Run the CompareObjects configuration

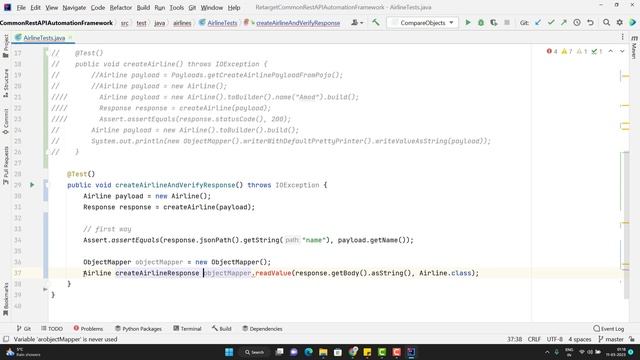pos(468,23)
